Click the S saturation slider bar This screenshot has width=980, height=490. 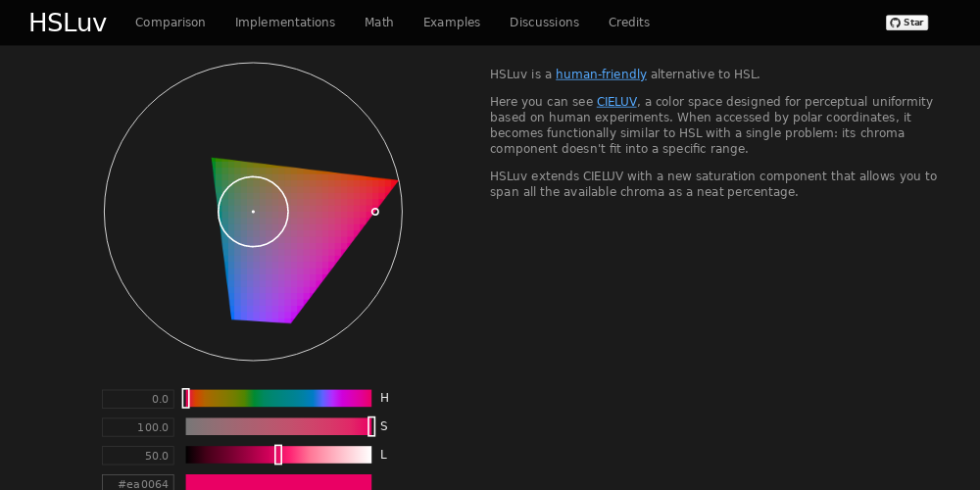point(278,427)
